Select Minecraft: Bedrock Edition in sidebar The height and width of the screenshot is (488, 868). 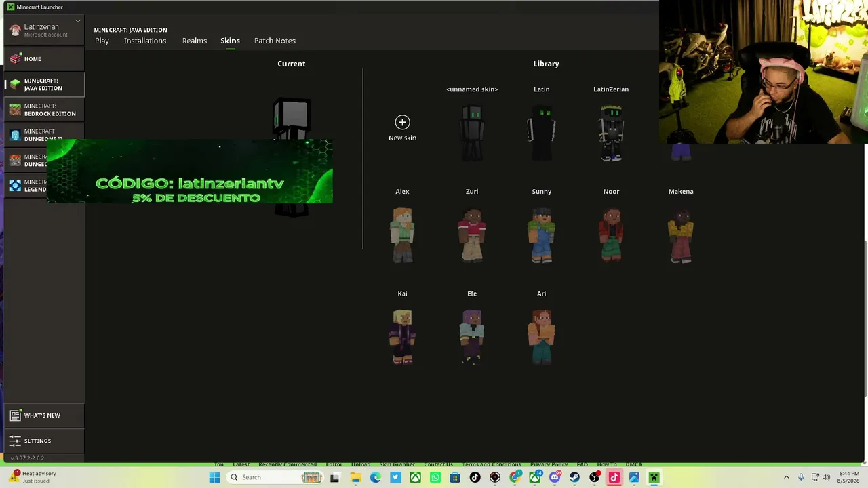click(44, 110)
